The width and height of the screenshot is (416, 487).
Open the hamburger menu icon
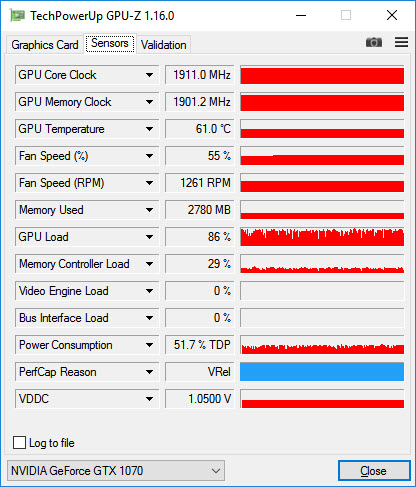[401, 42]
